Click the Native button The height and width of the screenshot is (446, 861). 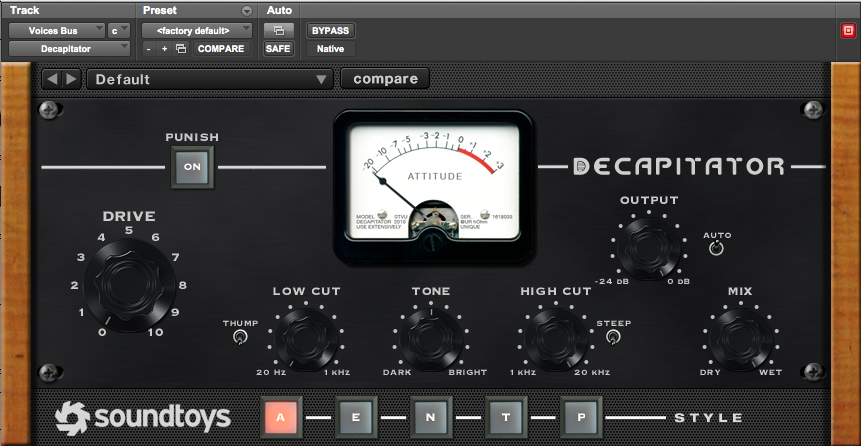coord(331,49)
